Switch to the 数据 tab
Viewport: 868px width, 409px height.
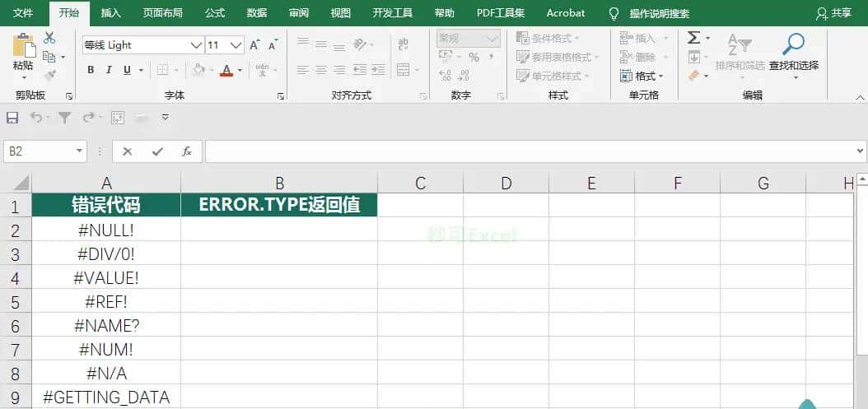pos(257,12)
